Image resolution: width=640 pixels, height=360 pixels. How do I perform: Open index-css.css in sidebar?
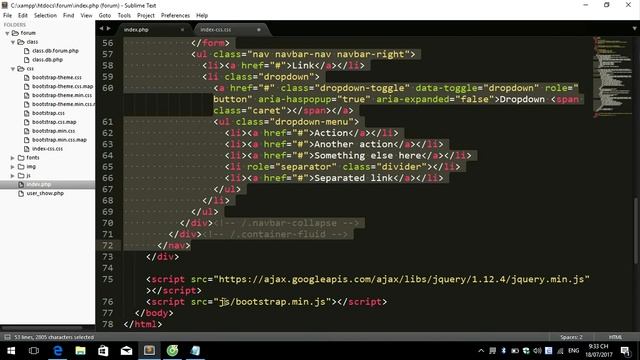click(47, 149)
